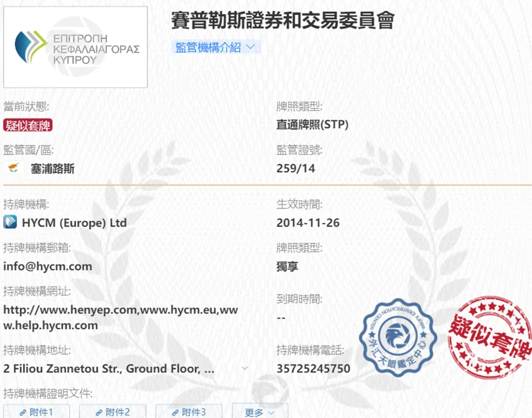Click the phone number 35725245750
The height and width of the screenshot is (418, 532).
point(313,368)
